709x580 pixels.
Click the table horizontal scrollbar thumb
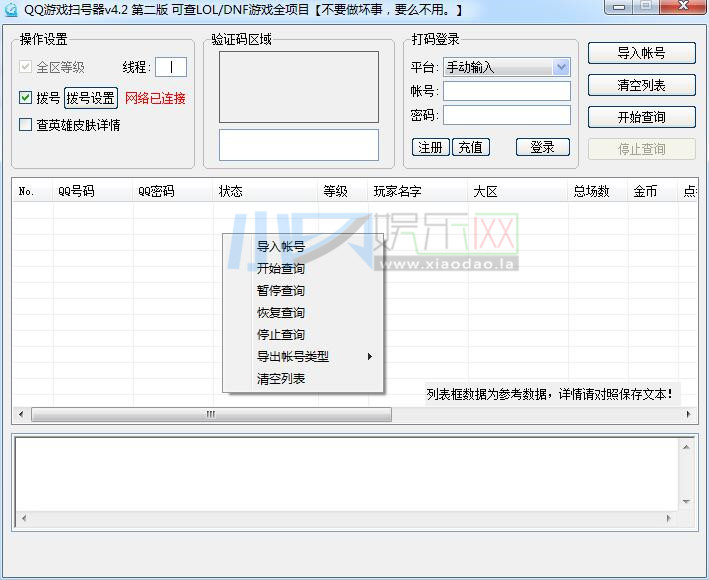click(211, 414)
